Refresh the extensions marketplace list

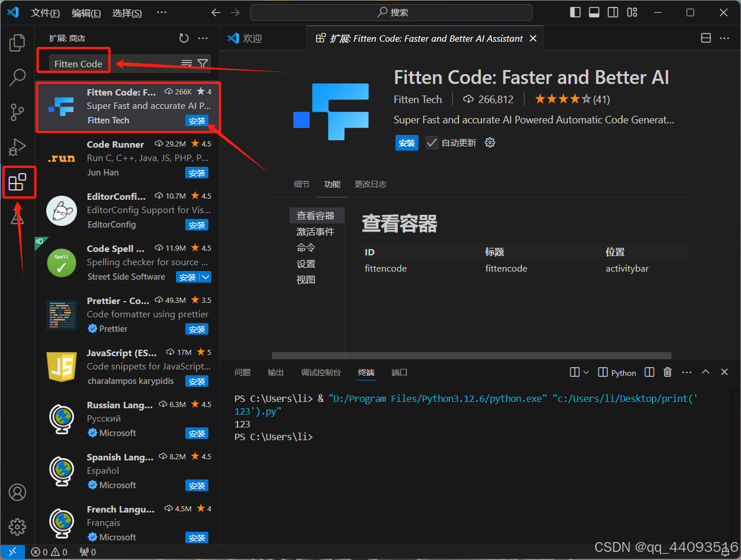(x=184, y=38)
